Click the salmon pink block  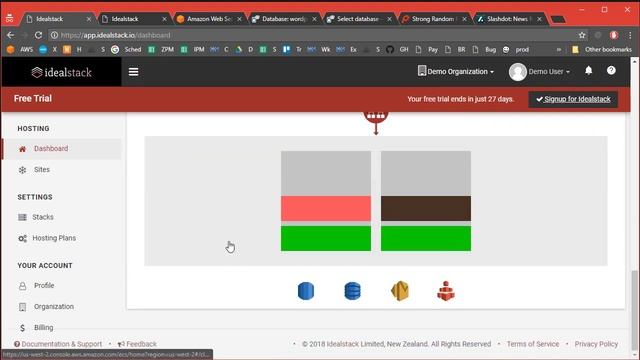pyautogui.click(x=326, y=208)
